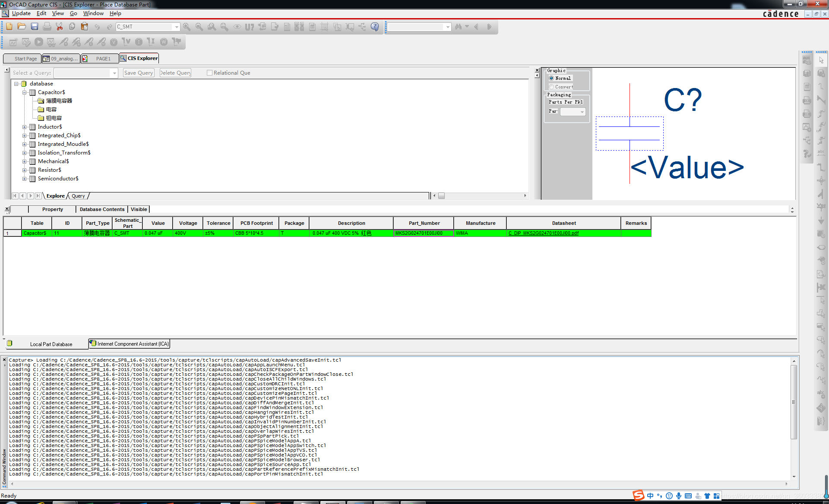The width and height of the screenshot is (829, 504).
Task: Click the Cut scissors icon
Action: (x=60, y=27)
